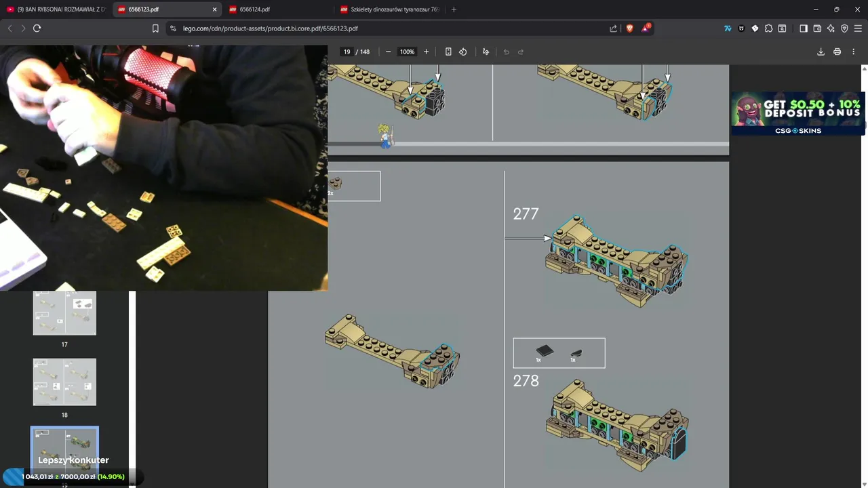
Task: Go back to previous page
Action: click(x=9, y=28)
